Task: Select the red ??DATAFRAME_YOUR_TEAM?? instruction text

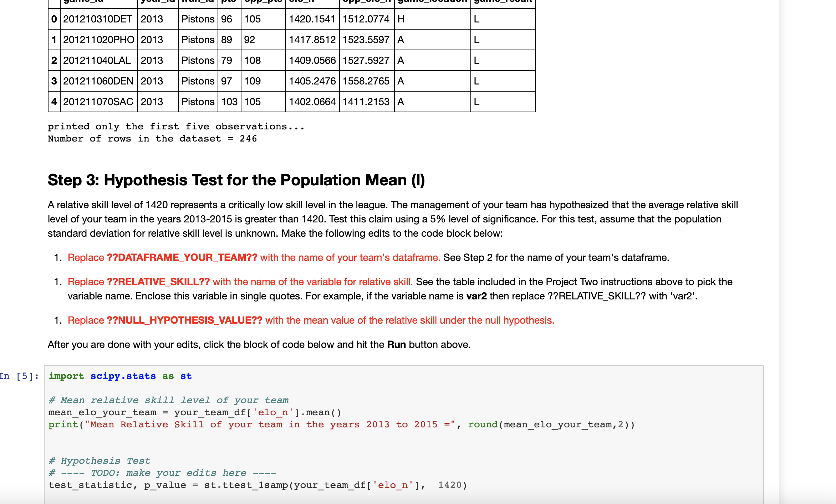Action: [x=182, y=257]
